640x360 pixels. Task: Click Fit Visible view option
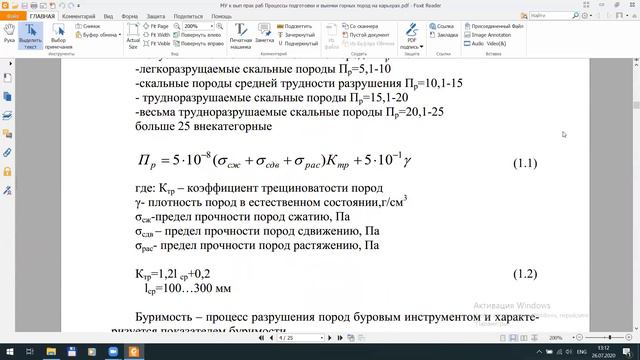point(157,43)
